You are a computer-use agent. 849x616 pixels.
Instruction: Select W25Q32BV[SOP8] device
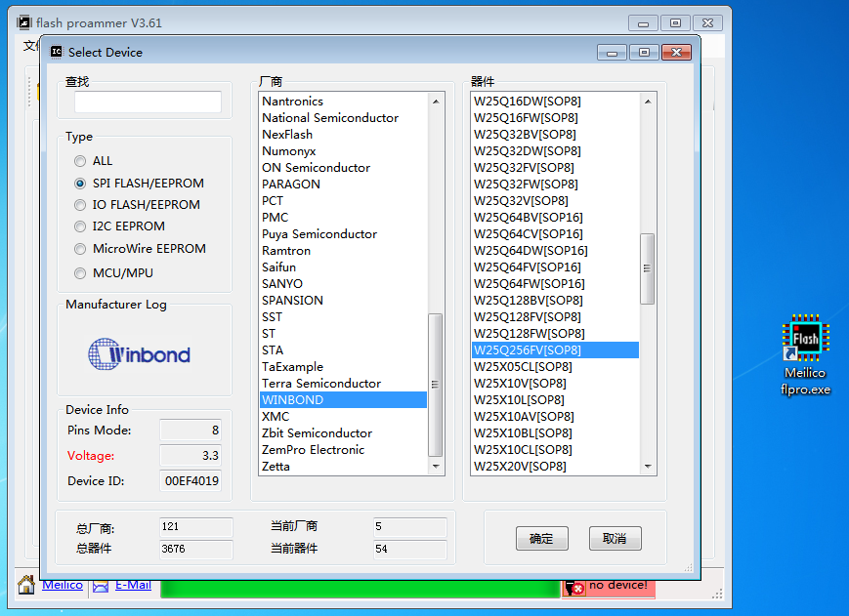[556, 134]
